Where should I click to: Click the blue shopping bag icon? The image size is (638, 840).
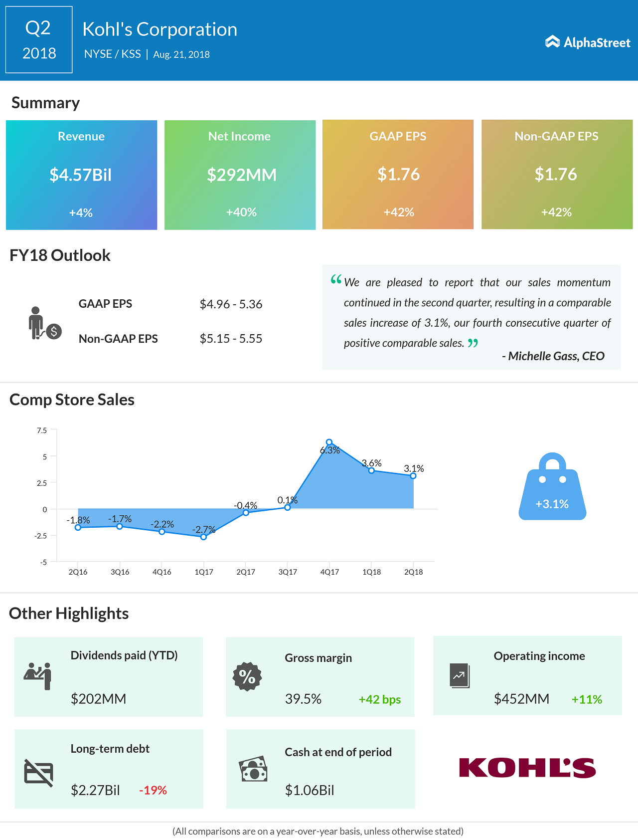(x=552, y=487)
